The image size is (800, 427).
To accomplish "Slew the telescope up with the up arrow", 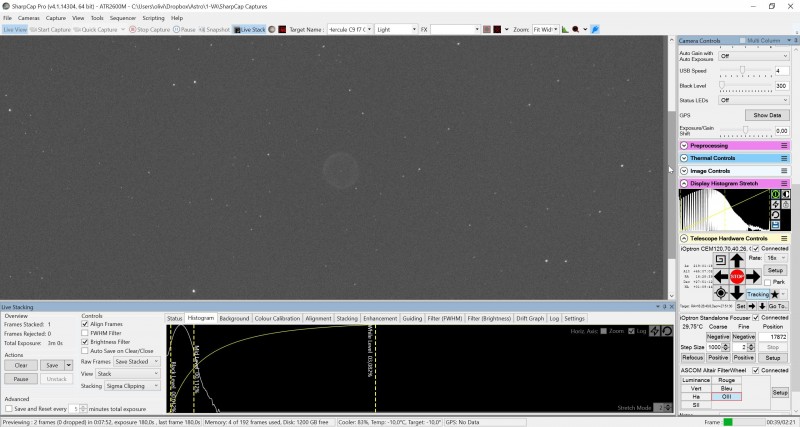I will coord(737,260).
